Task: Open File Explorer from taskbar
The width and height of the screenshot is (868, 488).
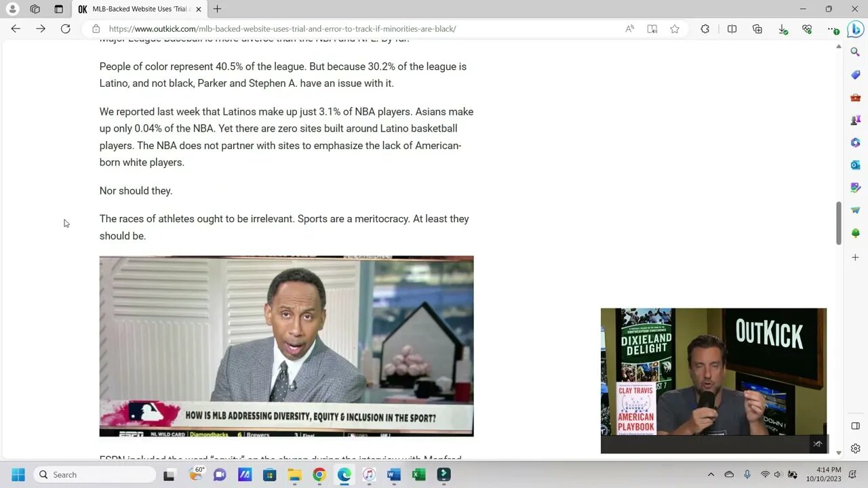Action: [x=294, y=474]
